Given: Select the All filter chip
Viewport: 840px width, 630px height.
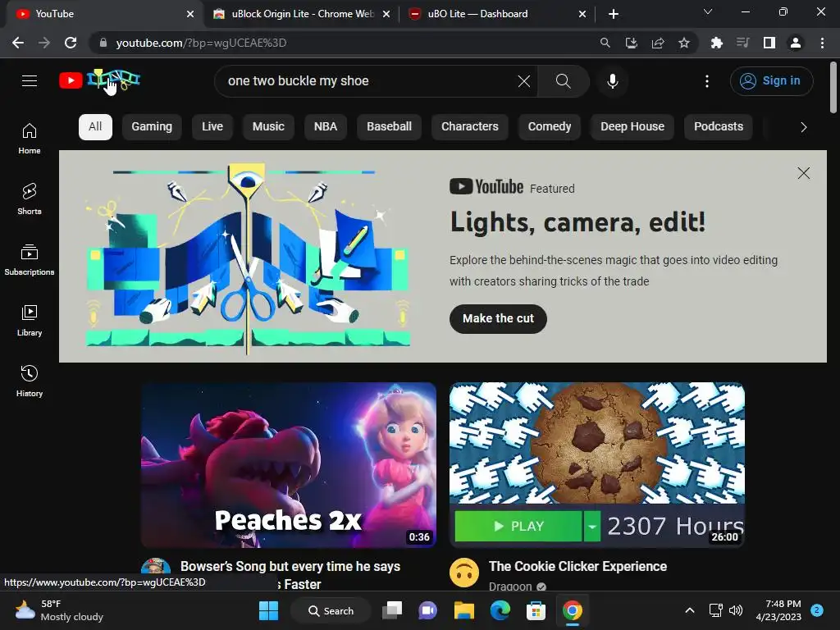Looking at the screenshot, I should [95, 127].
